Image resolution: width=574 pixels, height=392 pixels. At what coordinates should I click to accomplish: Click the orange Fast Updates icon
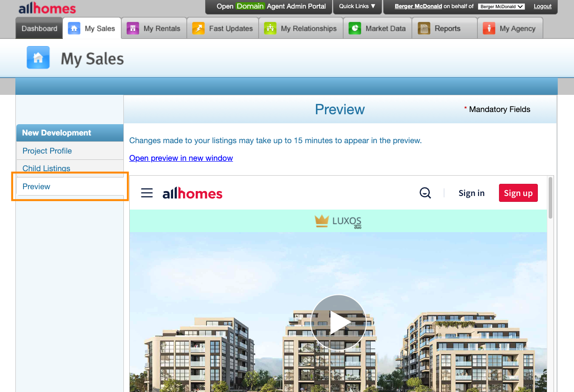(198, 28)
